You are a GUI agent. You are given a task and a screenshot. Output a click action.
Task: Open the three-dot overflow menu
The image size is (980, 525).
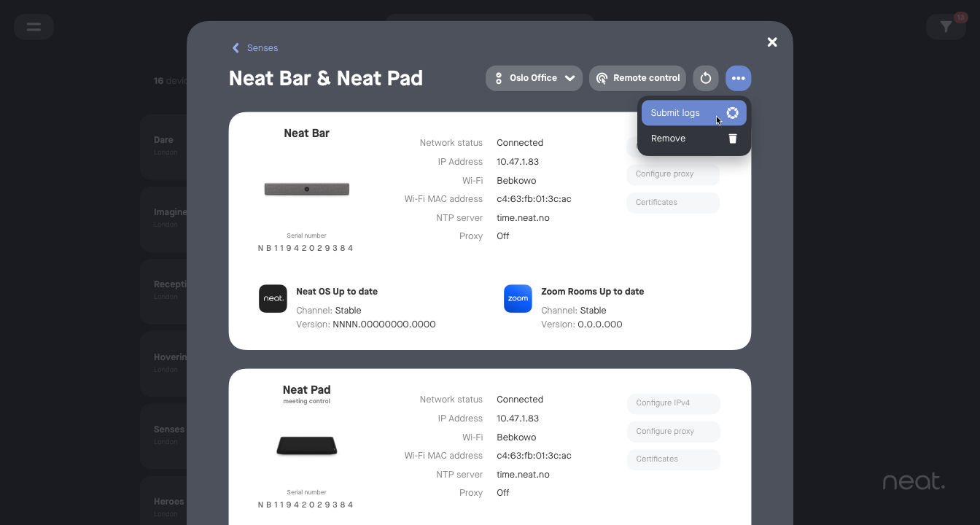738,78
